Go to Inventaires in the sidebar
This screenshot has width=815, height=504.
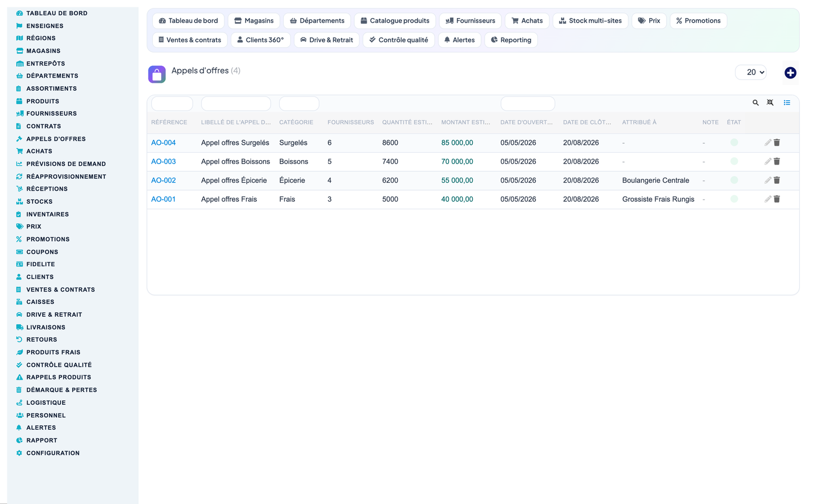47,214
